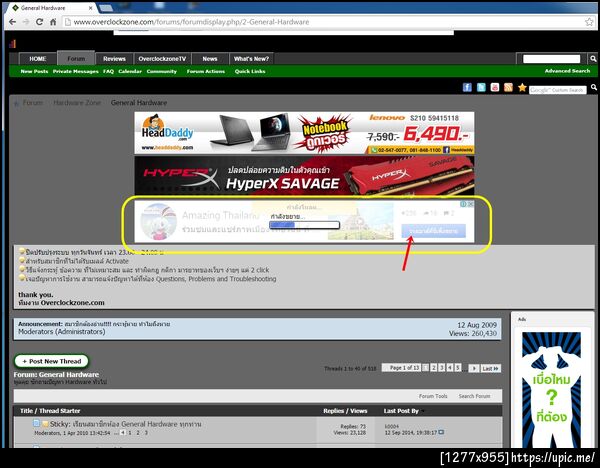
Task: Expand the Forum Actions menu
Action: 206,71
